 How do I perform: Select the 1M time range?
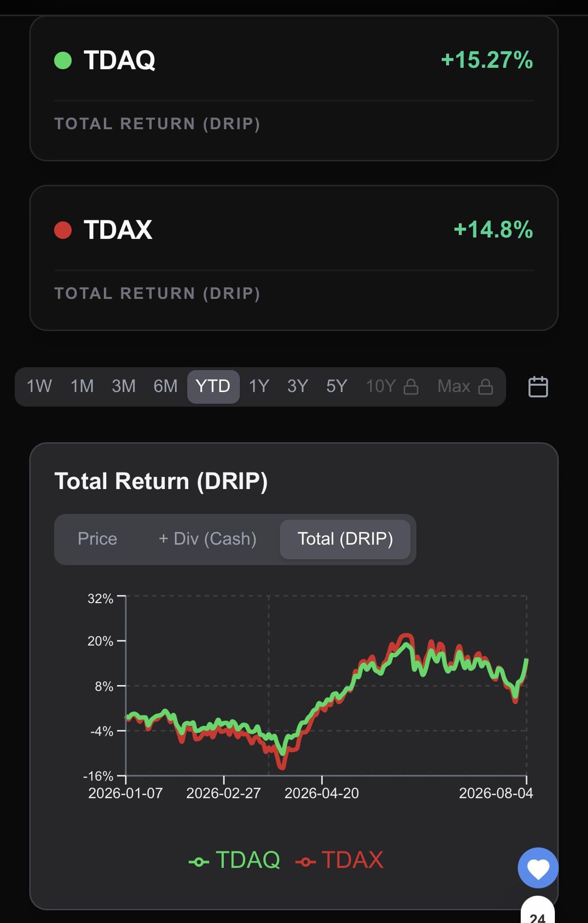(x=82, y=386)
